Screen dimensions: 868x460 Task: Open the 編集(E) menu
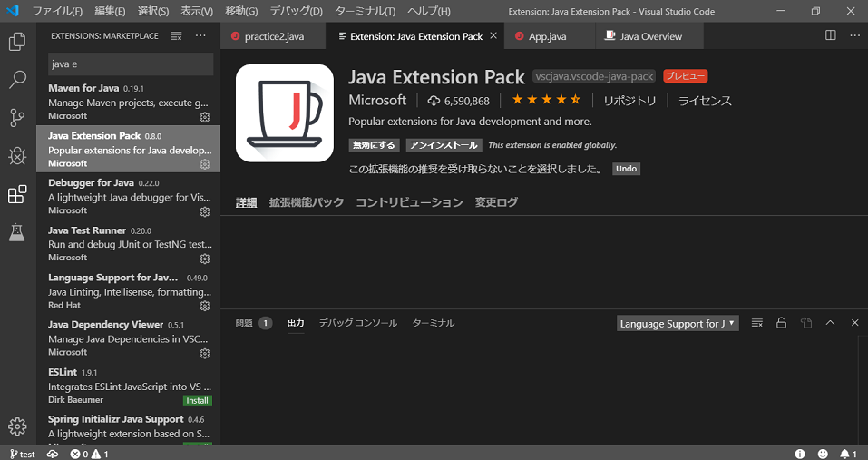point(110,11)
